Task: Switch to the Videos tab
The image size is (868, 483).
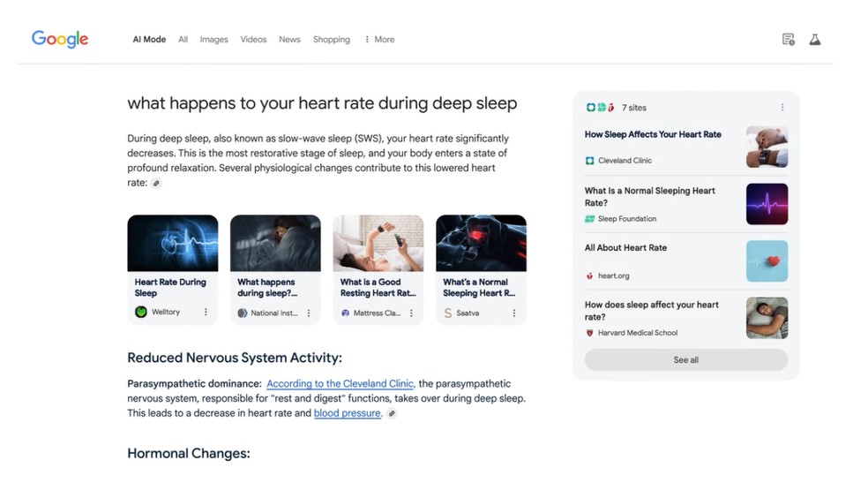Action: (x=253, y=40)
